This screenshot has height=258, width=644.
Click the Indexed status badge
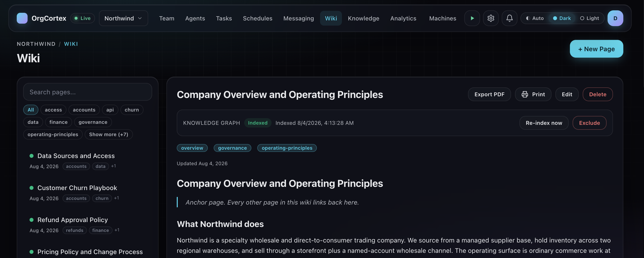pos(258,123)
